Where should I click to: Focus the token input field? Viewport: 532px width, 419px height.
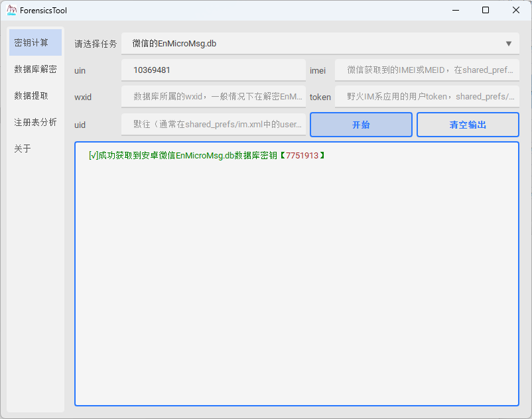pyautogui.click(x=427, y=97)
